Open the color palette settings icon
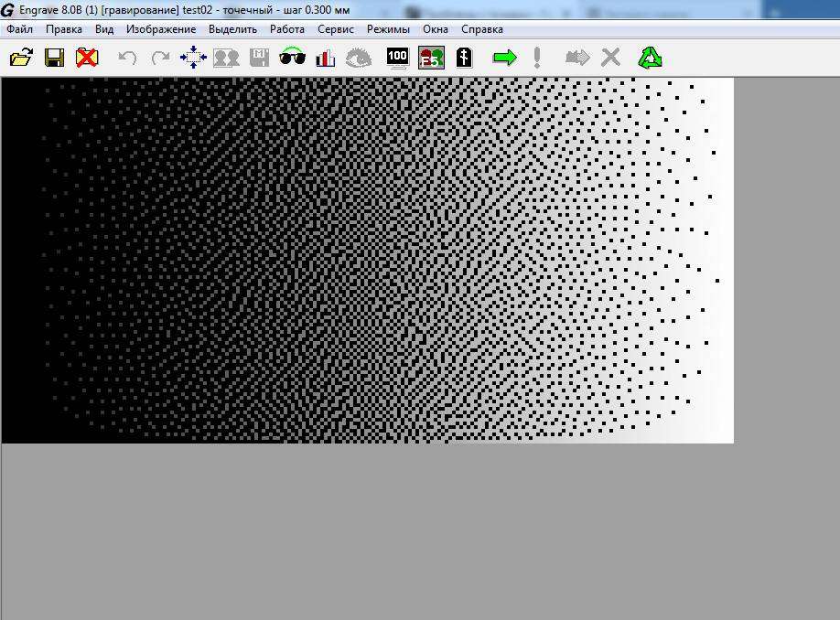840x620 pixels. (430, 57)
